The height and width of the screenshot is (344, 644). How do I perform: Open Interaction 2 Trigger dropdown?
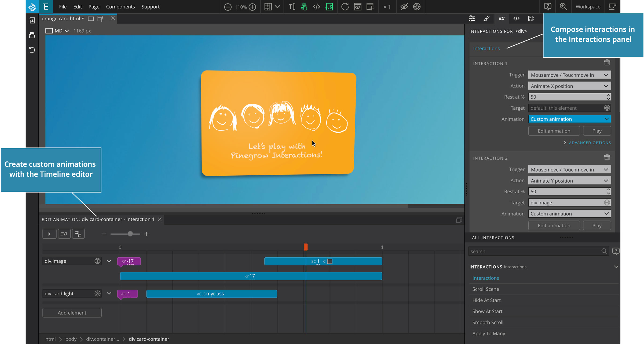pos(569,169)
